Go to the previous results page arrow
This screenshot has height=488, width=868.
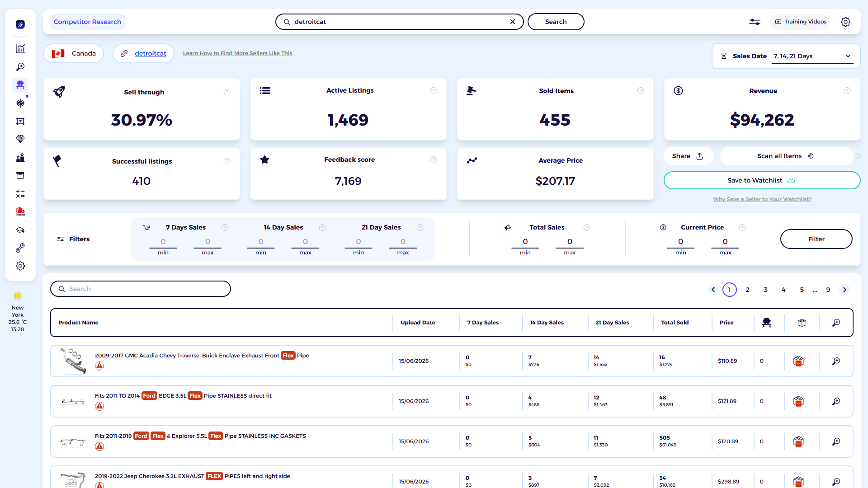click(x=713, y=290)
